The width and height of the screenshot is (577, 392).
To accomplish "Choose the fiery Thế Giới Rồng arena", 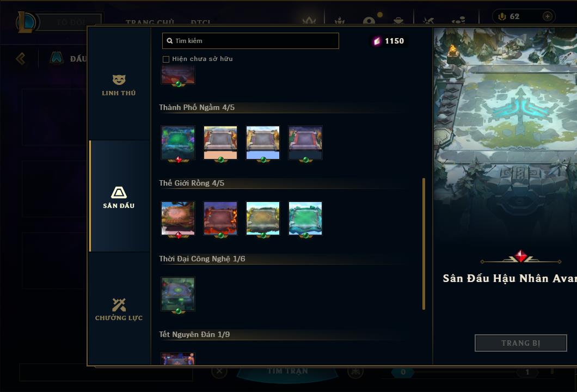I will coord(220,218).
